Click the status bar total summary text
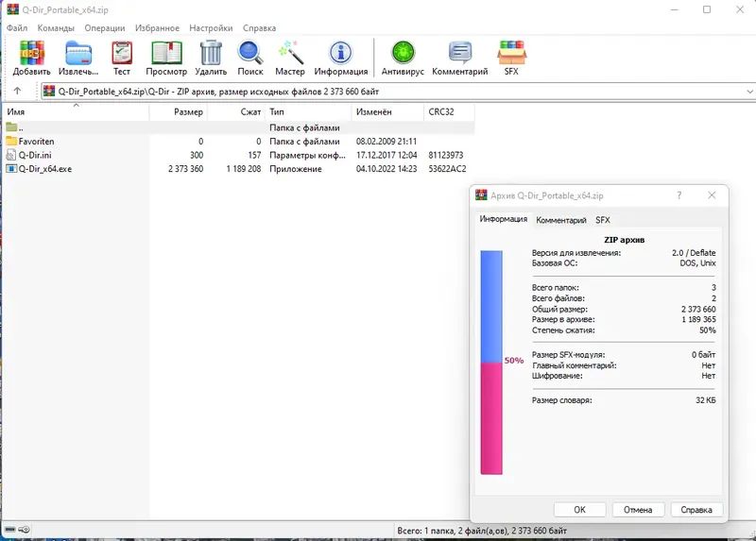The height and width of the screenshot is (541, 756). coord(482,531)
